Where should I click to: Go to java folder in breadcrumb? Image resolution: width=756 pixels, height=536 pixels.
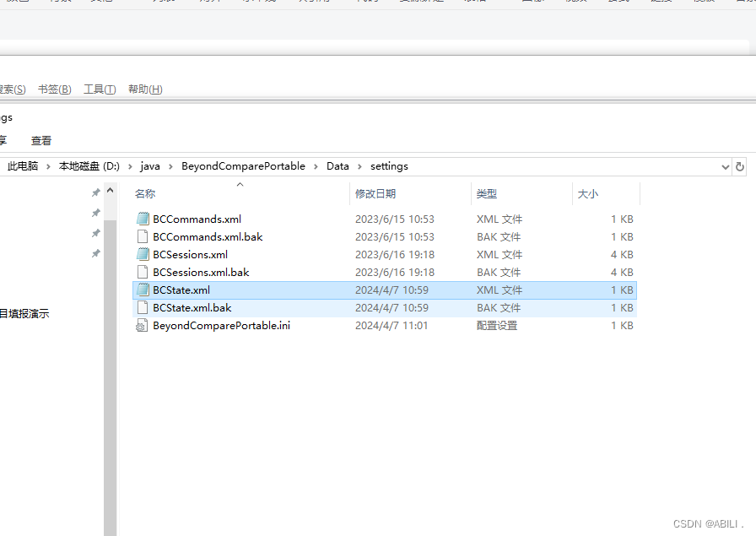click(x=150, y=166)
